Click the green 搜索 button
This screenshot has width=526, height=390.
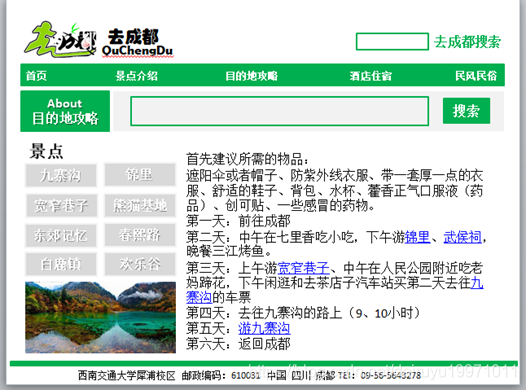click(x=466, y=111)
